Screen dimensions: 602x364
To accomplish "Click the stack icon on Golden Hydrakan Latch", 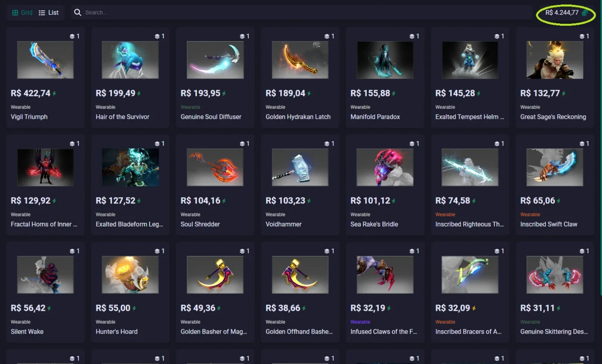I will (x=327, y=36).
